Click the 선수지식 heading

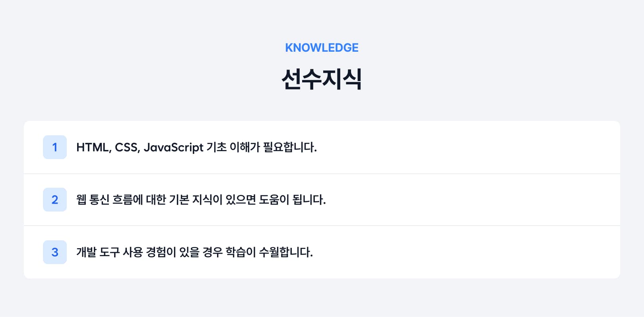tap(322, 79)
